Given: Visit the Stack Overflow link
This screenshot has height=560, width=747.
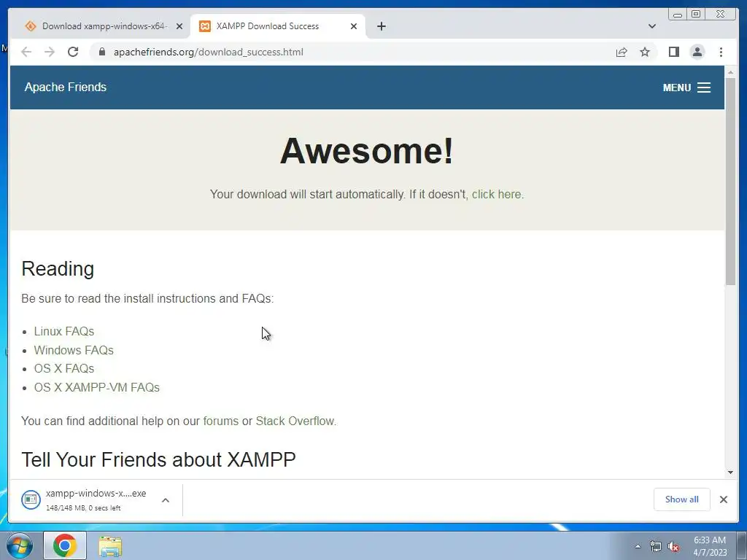Looking at the screenshot, I should tap(295, 421).
